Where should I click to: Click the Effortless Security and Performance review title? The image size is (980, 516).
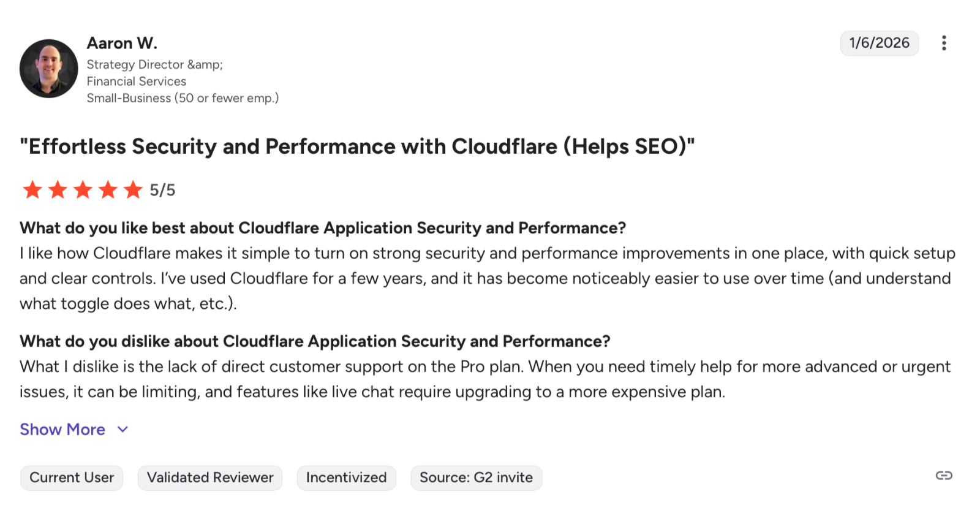(357, 146)
